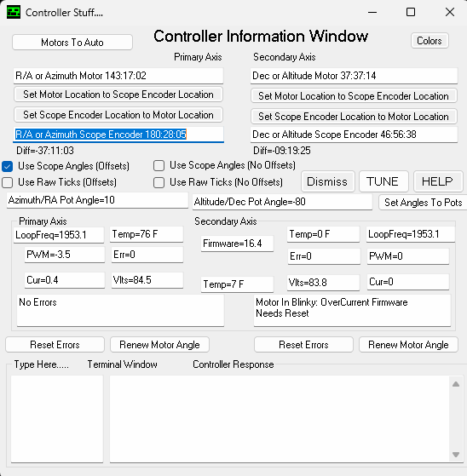Click the PWM=0 field
The image size is (467, 476).
point(408,256)
